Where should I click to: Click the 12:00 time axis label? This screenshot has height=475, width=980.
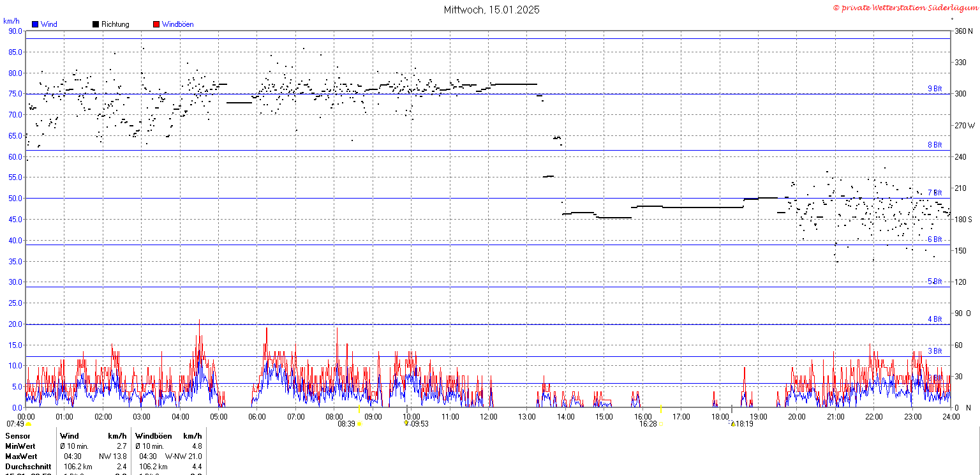tap(489, 417)
